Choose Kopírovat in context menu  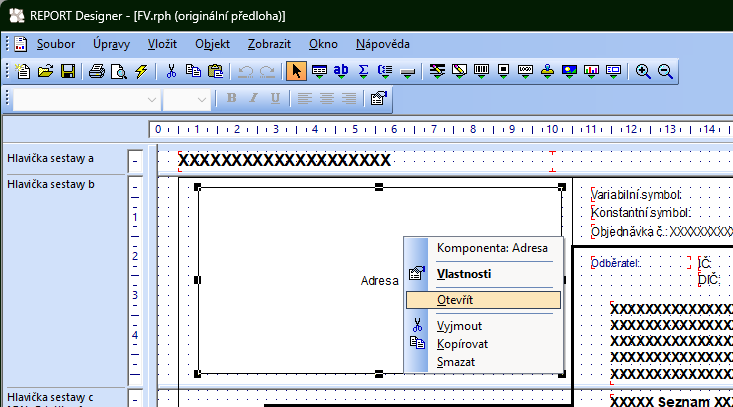pyautogui.click(x=483, y=344)
